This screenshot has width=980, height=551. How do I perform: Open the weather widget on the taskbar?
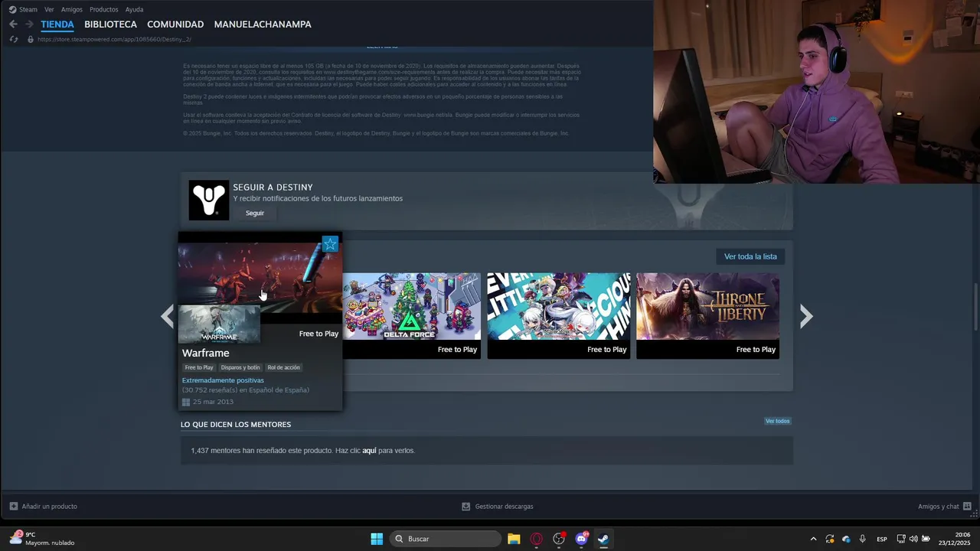pyautogui.click(x=42, y=539)
